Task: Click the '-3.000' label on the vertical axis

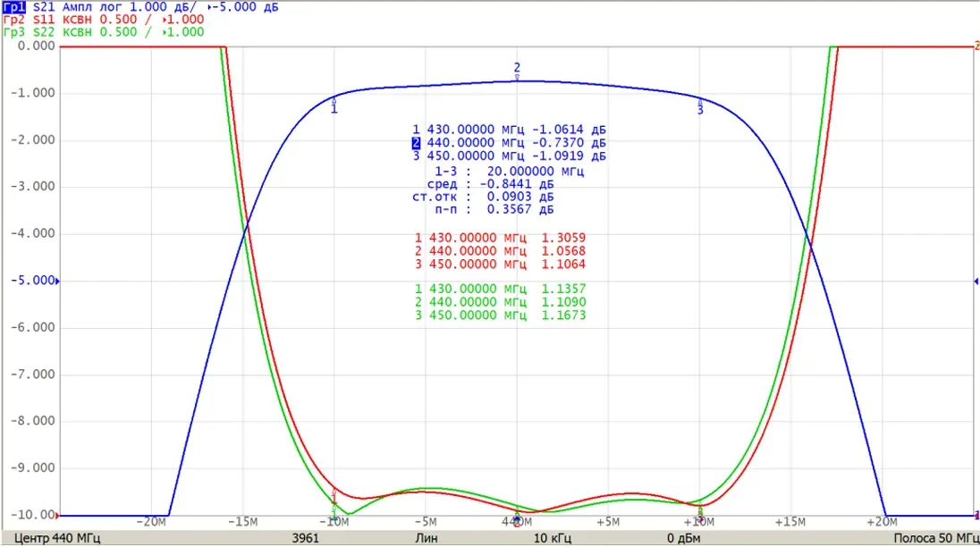Action: [x=33, y=187]
